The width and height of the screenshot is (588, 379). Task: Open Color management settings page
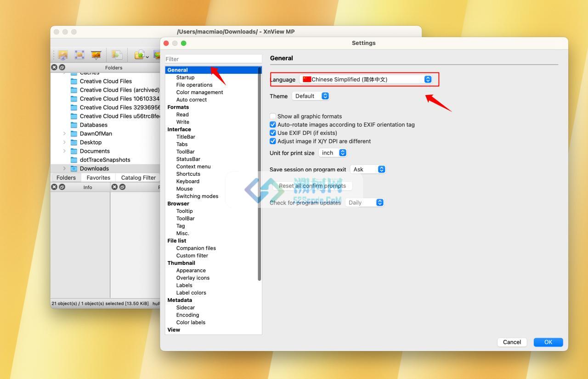pyautogui.click(x=199, y=92)
